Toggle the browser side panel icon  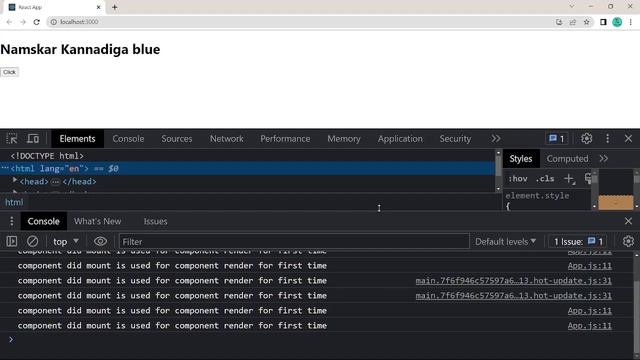pyautogui.click(x=603, y=22)
